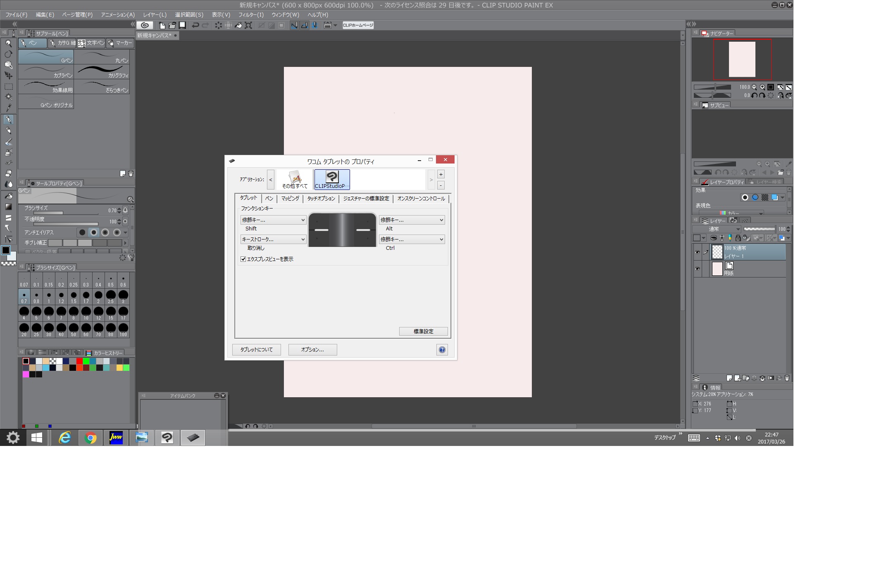Switch to the マッピング tab
This screenshot has width=886, height=588.
(290, 199)
